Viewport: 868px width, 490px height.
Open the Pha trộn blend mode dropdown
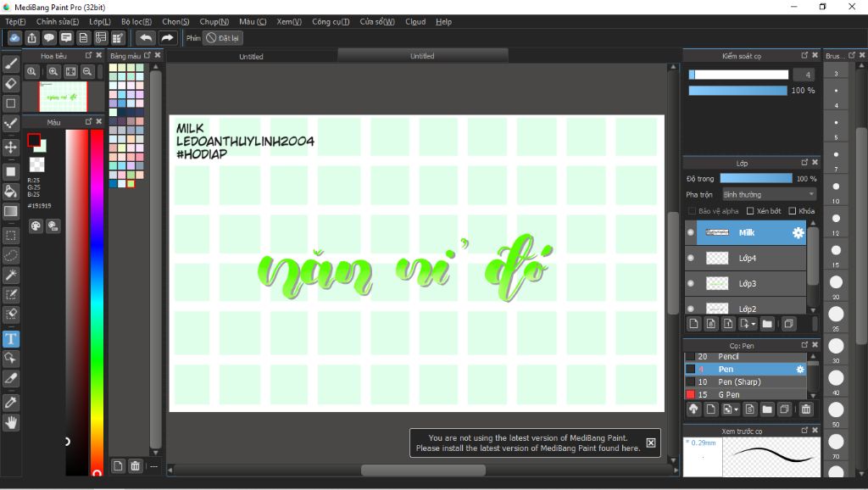[x=769, y=194]
